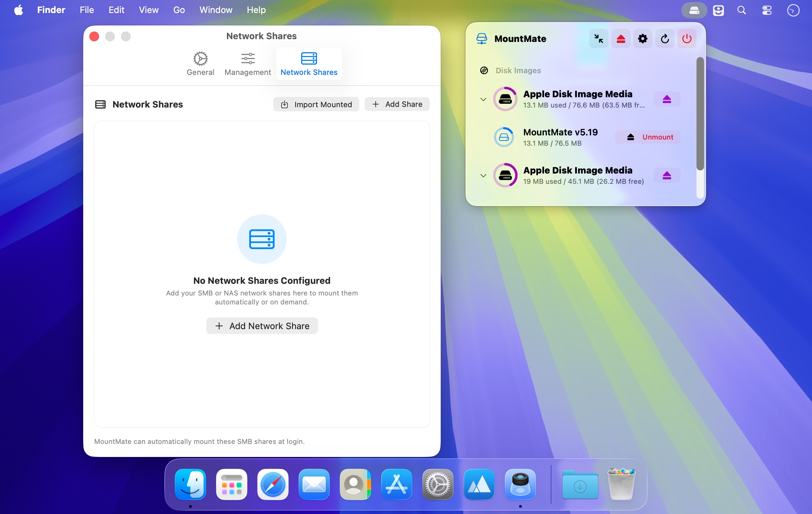Click the red Eject All icon
Image resolution: width=812 pixels, height=514 pixels.
pos(621,39)
